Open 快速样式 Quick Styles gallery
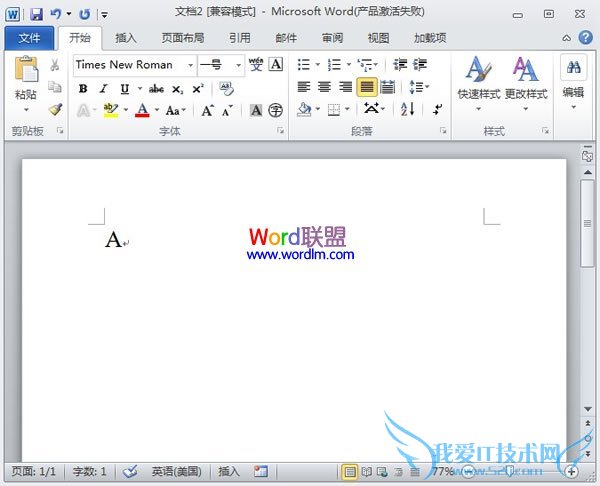600x486 pixels. 479,83
